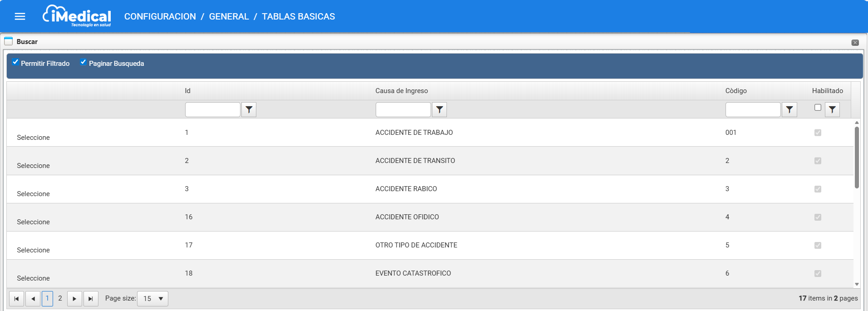The height and width of the screenshot is (311, 868).
Task: Click the iMedical logo
Action: point(77,16)
